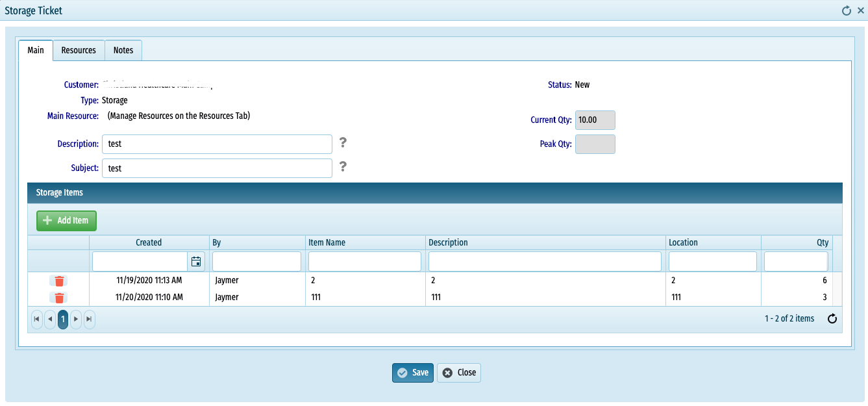Switch to the Resources tab
The image size is (868, 406).
pyautogui.click(x=79, y=50)
